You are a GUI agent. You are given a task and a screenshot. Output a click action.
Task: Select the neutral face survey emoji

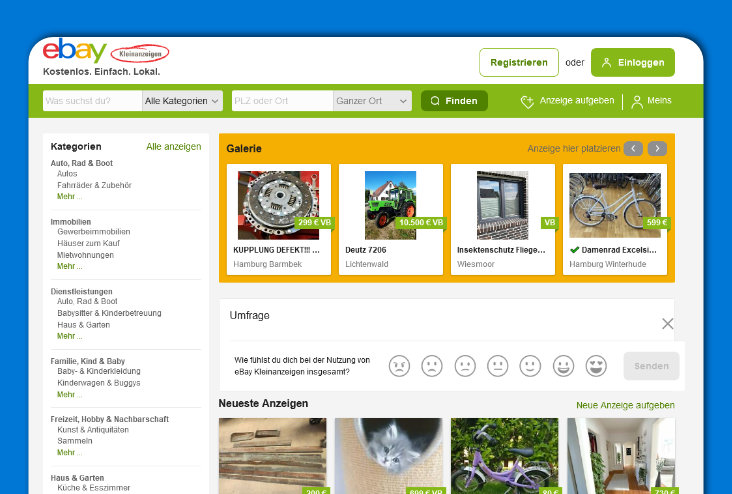click(497, 366)
